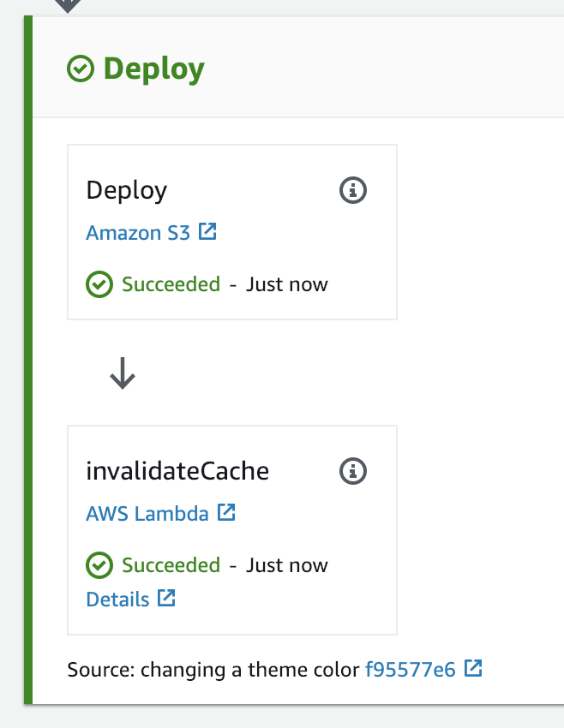Click the info icon on the invalidateCache action

click(353, 470)
